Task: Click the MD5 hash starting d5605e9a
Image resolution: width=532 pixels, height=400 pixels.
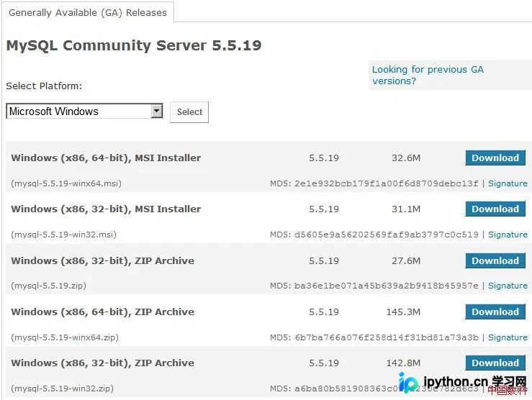Action: coord(386,235)
